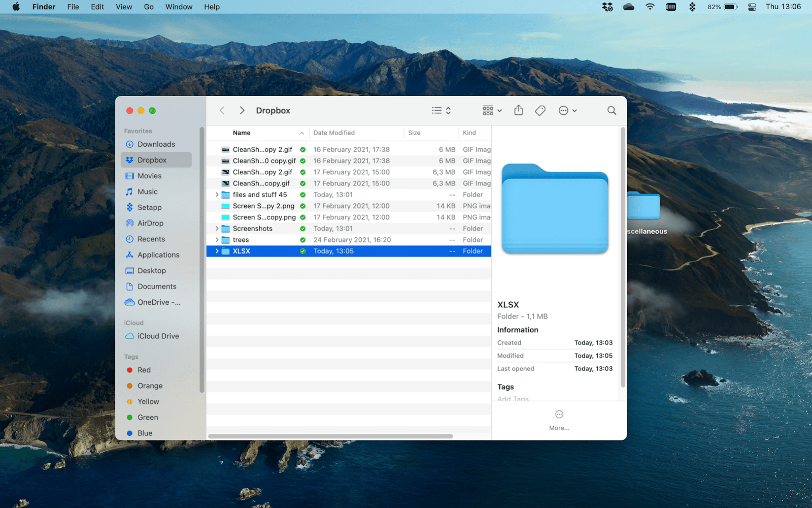The image size is (812, 508).
Task: Select the Screen S...py 2.png file
Action: [349, 206]
